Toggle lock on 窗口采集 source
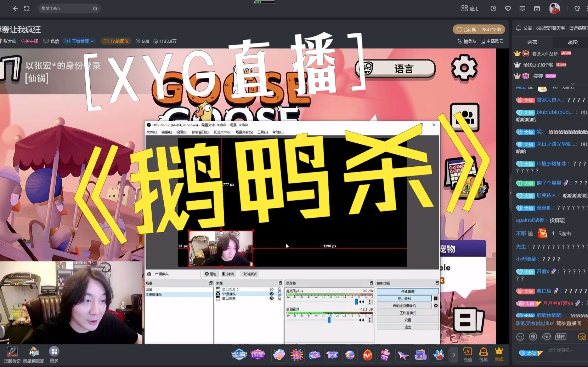 (279, 298)
